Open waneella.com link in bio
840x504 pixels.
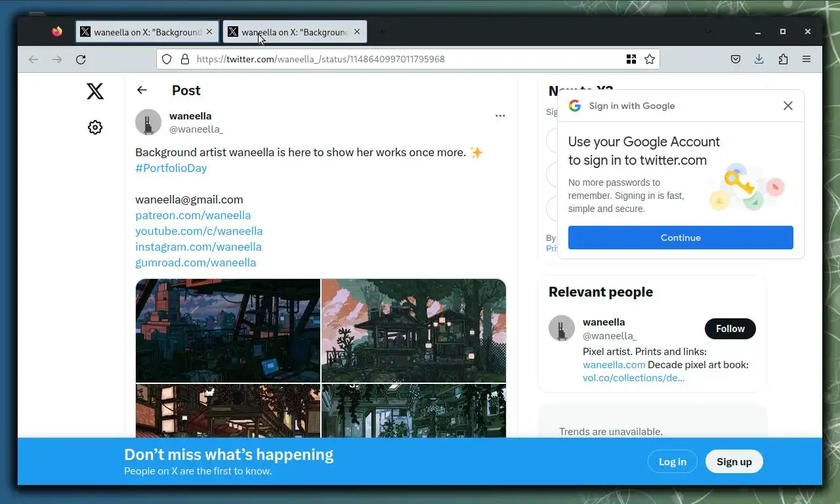pyautogui.click(x=614, y=365)
